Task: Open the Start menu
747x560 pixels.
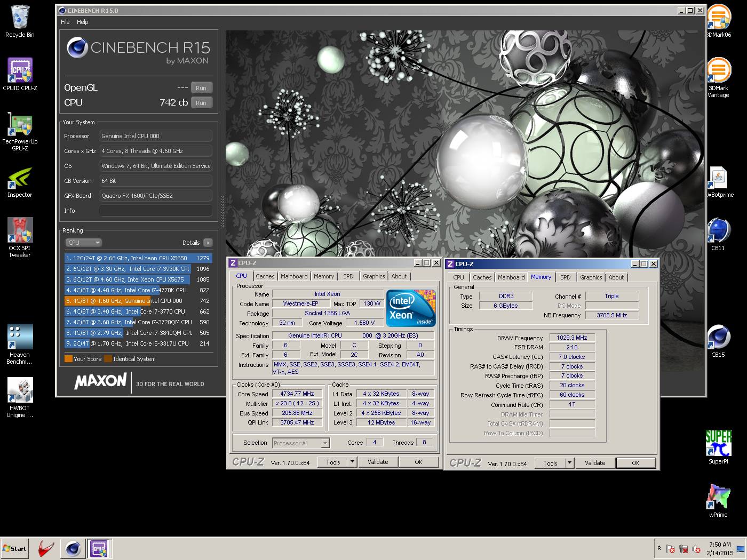Action: click(x=15, y=549)
